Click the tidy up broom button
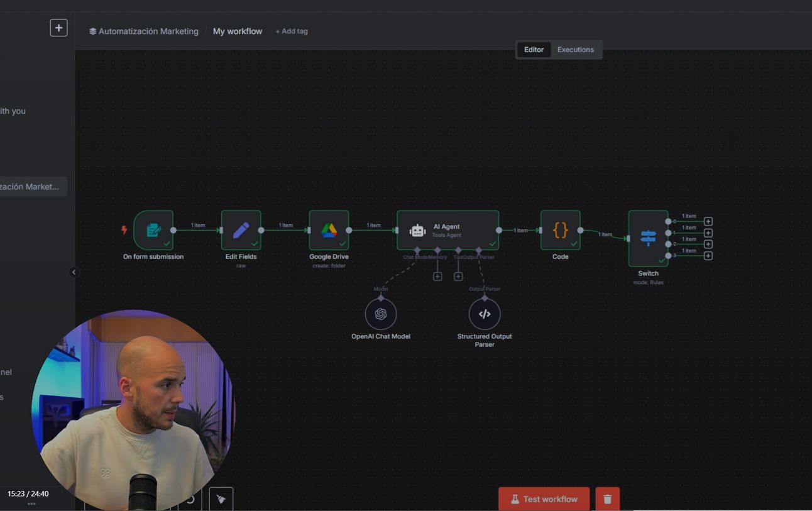Screen dimensions: 812x511 [x=221, y=499]
